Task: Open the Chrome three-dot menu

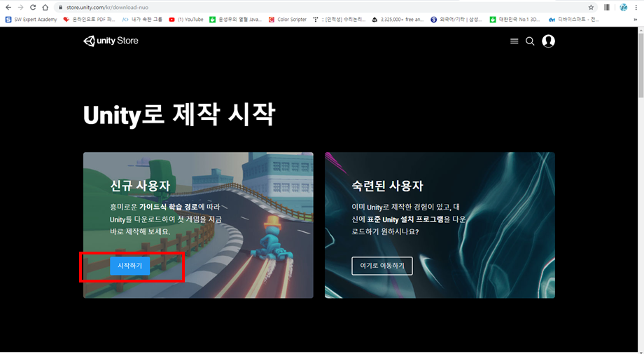Action: (x=636, y=8)
